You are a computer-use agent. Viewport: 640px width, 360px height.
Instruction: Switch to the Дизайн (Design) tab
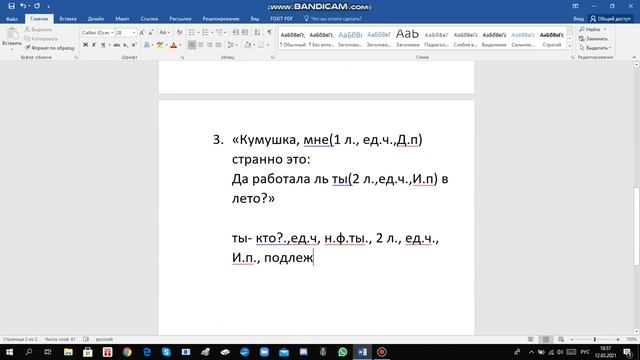96,19
